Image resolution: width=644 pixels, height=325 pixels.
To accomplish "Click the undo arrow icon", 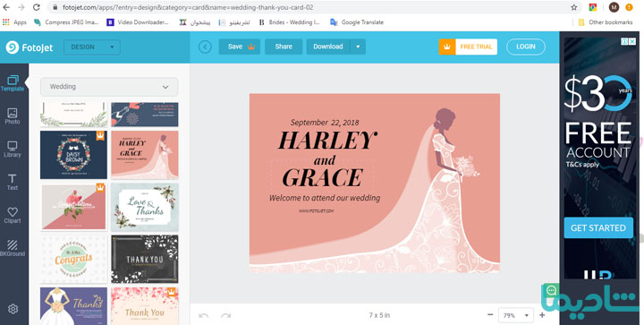I will [204, 315].
